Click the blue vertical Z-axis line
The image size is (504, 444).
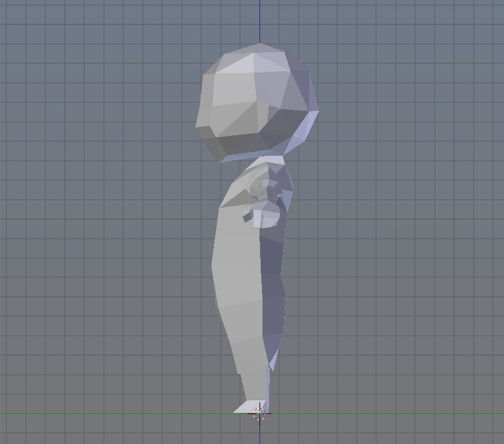(x=259, y=24)
